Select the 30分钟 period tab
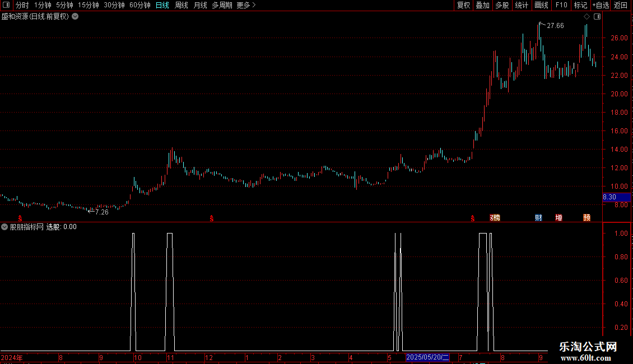This screenshot has width=633, height=364. [x=114, y=5]
